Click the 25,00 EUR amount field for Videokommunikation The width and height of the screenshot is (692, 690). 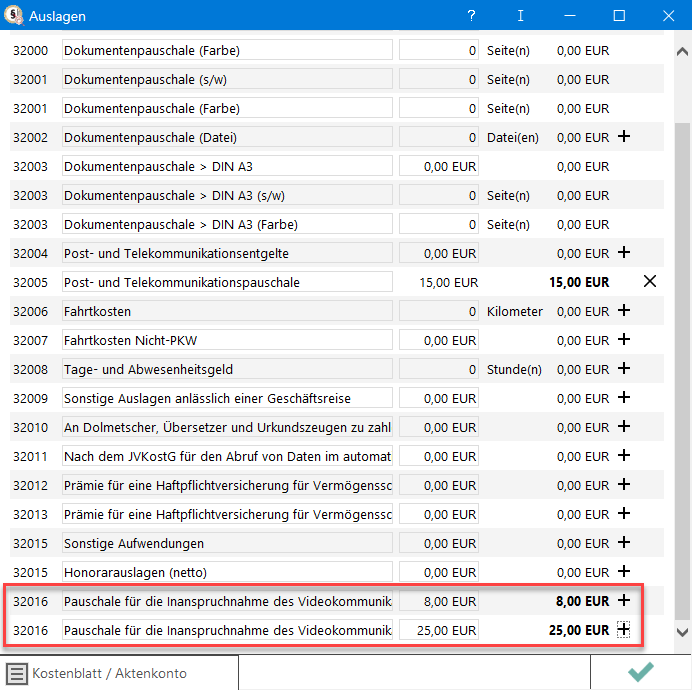(439, 630)
